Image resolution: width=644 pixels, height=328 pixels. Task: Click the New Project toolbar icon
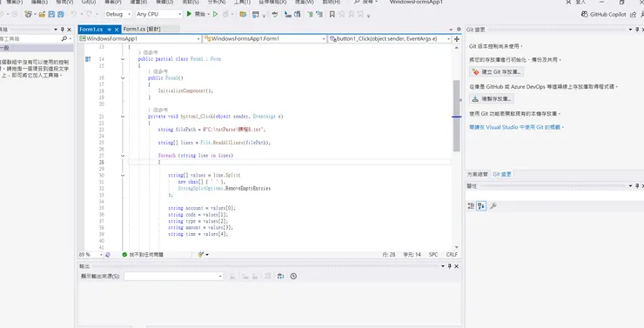[x=28, y=14]
